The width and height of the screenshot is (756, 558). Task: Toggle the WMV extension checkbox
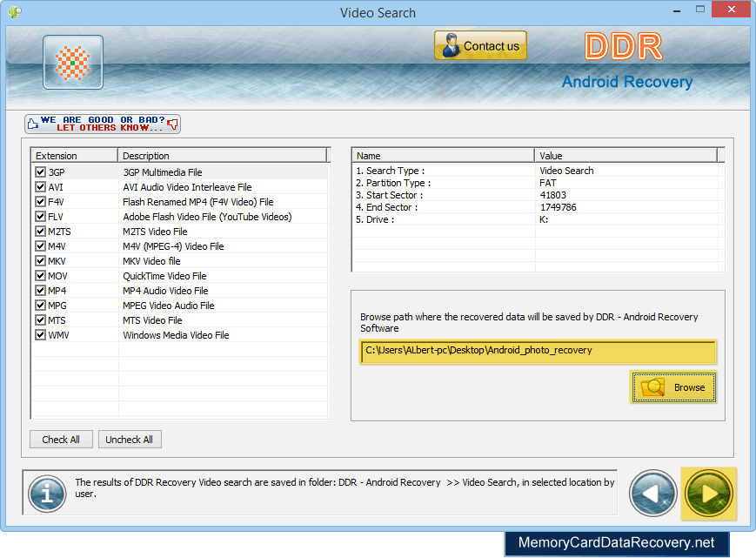tap(41, 335)
